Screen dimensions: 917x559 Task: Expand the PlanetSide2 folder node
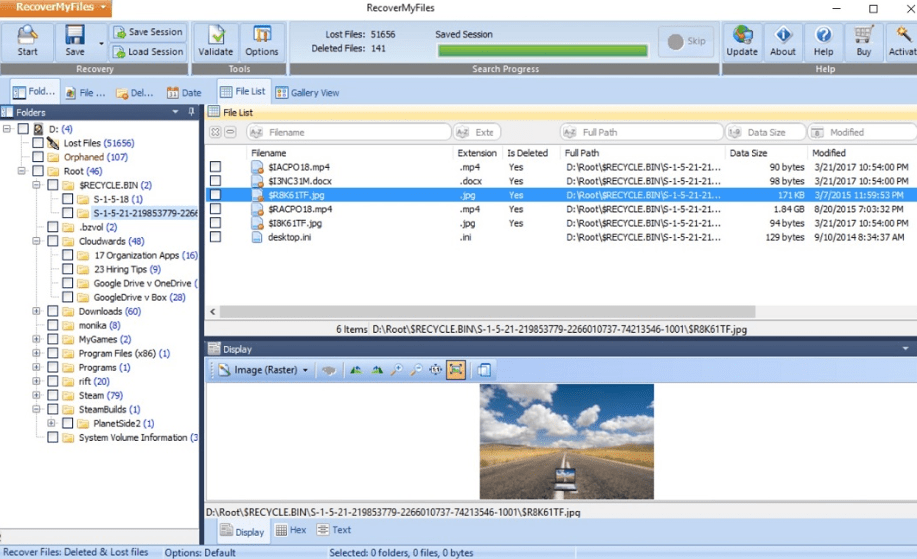(x=51, y=423)
